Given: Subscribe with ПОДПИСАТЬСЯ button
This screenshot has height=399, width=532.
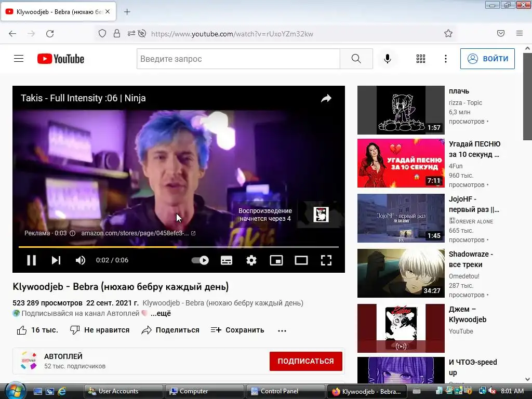Looking at the screenshot, I should point(305,361).
